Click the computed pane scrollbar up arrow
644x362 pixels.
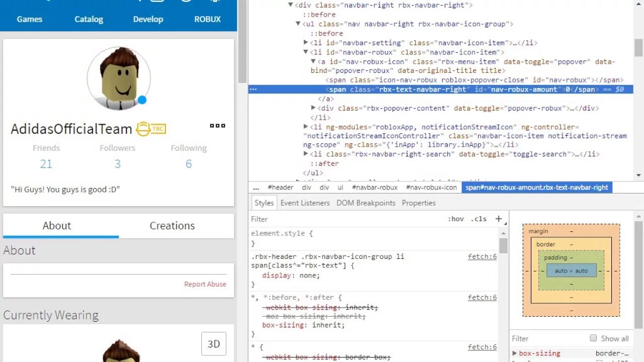pos(638,215)
